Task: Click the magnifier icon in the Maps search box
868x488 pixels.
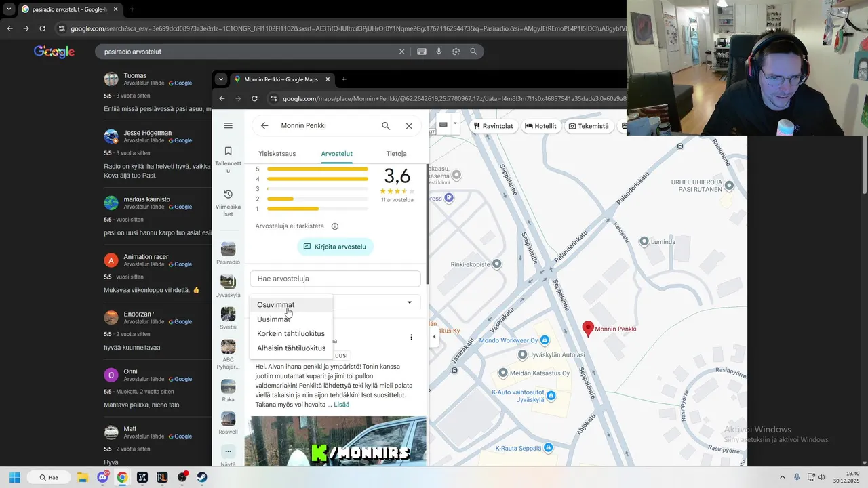Action: click(x=386, y=125)
